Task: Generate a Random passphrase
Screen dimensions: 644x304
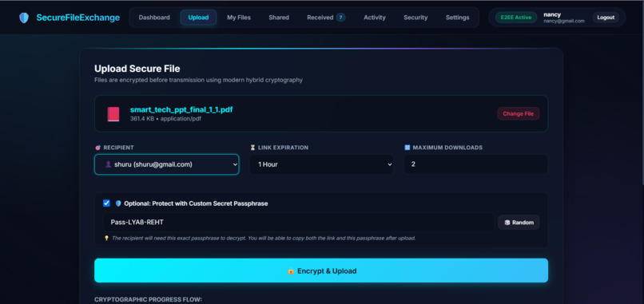Action: coord(519,223)
